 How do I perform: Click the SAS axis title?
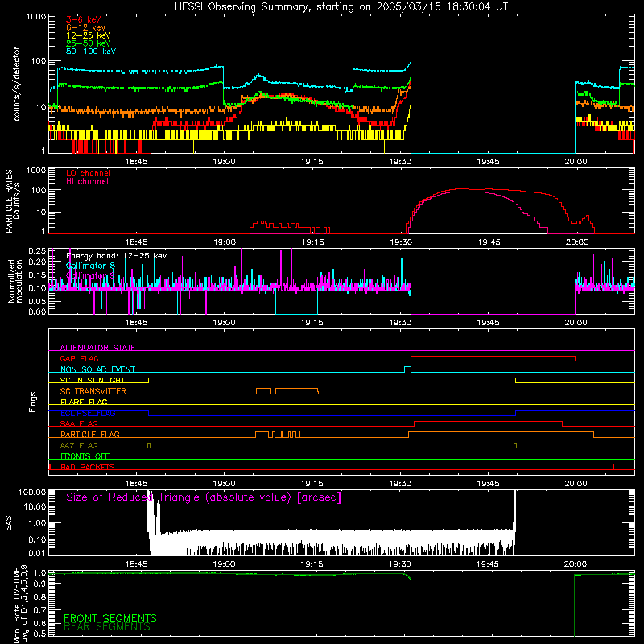9,523
